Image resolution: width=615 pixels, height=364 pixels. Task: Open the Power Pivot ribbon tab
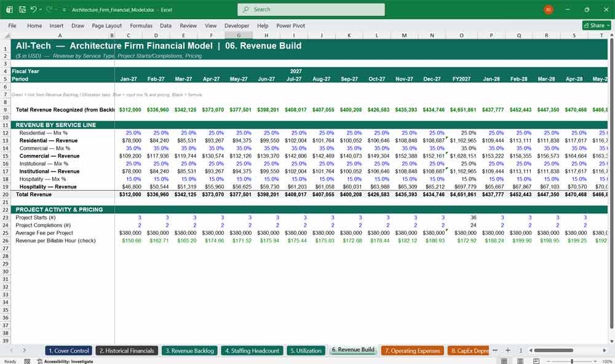coord(291,25)
